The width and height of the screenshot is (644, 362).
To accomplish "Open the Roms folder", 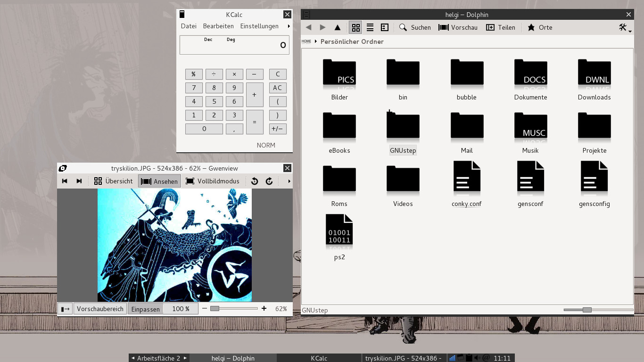I will click(339, 186).
